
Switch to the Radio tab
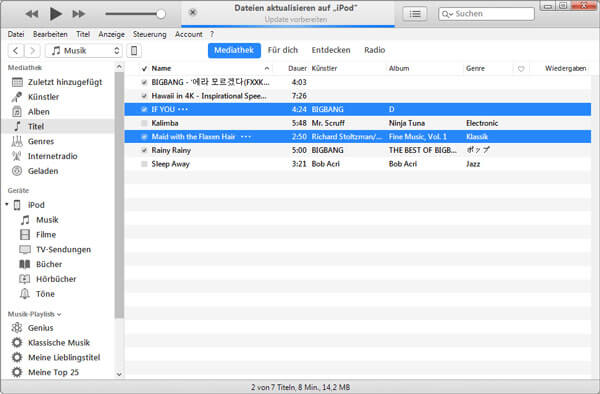click(x=375, y=50)
